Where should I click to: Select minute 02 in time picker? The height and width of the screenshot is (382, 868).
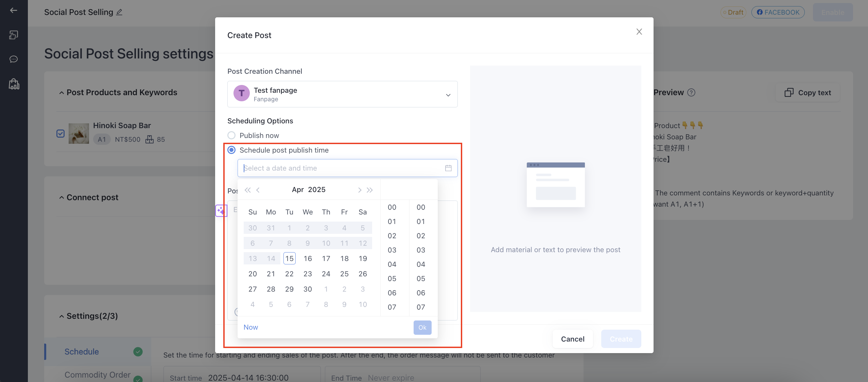click(x=421, y=236)
